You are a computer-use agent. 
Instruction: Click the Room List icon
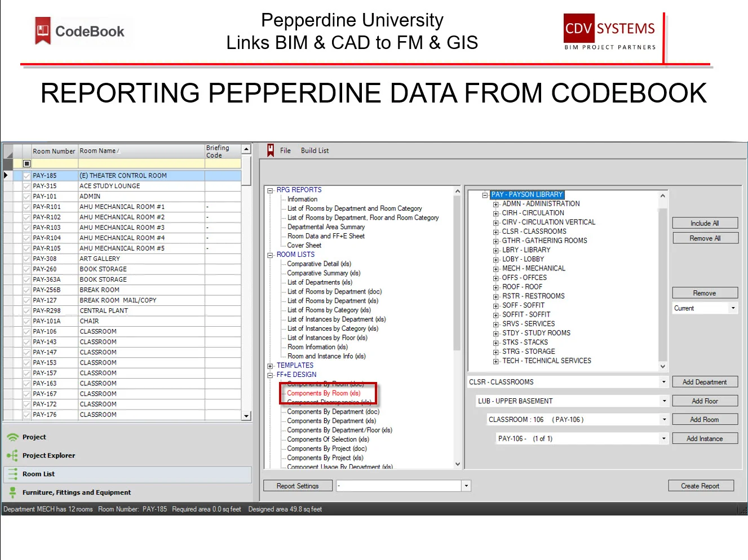(x=12, y=474)
